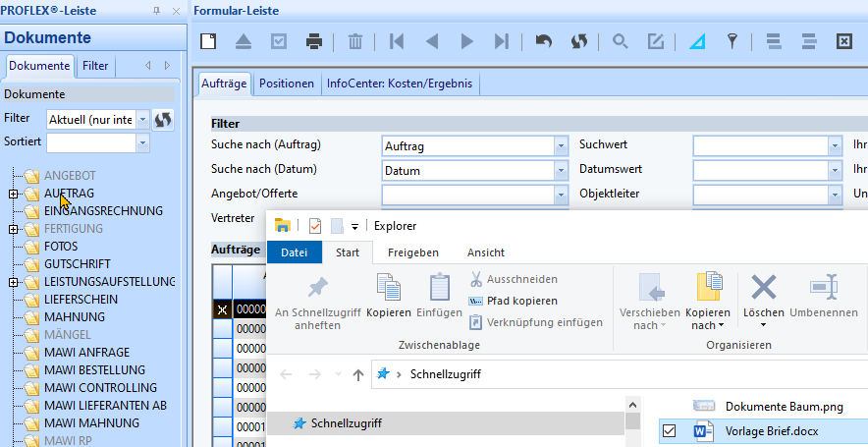Click the undo arrow in the toolbar
This screenshot has width=868, height=447.
tap(543, 41)
